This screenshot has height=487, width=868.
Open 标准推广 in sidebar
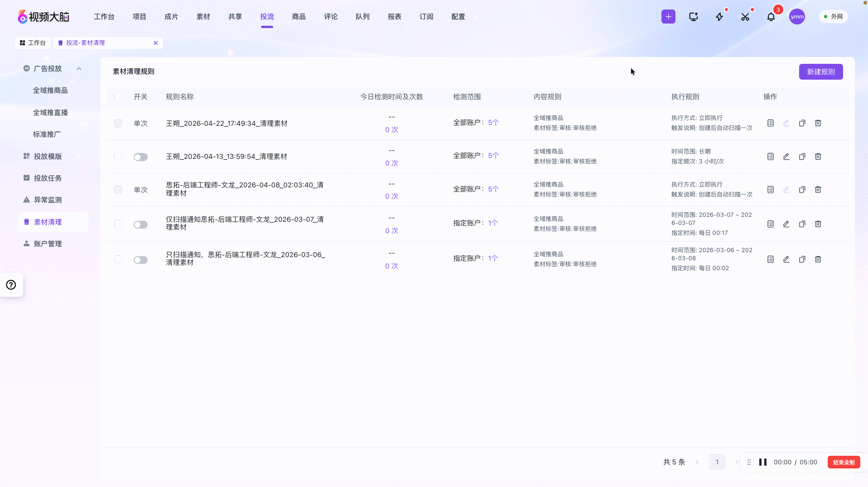tap(47, 134)
